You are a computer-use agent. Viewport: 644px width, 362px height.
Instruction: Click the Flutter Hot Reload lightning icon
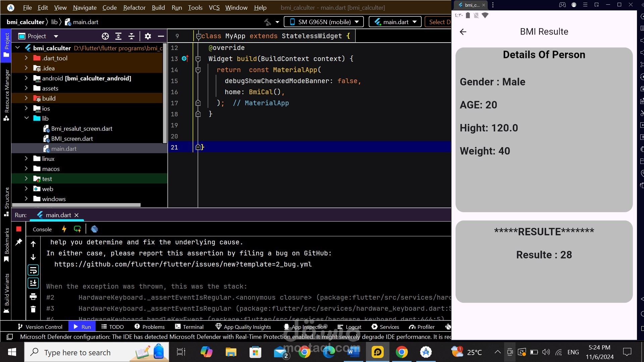[x=64, y=229]
